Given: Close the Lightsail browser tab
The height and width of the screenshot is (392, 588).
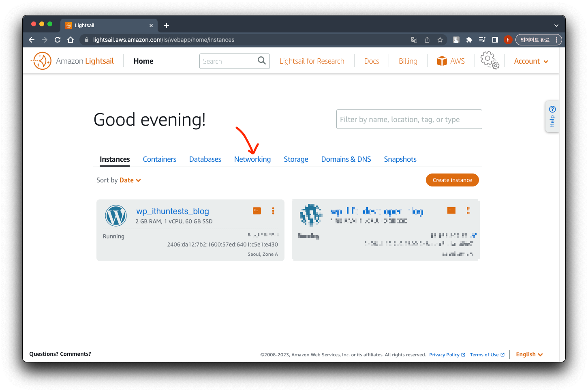Looking at the screenshot, I should tap(151, 26).
